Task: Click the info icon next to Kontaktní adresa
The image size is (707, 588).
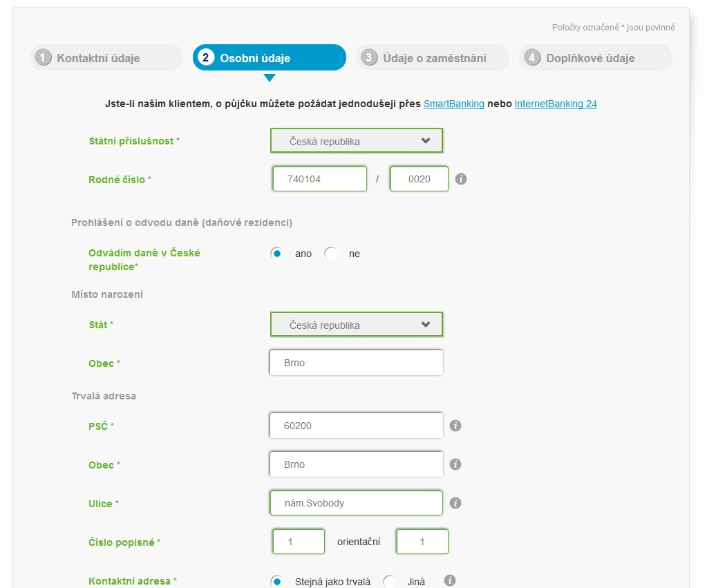Action: [x=449, y=580]
